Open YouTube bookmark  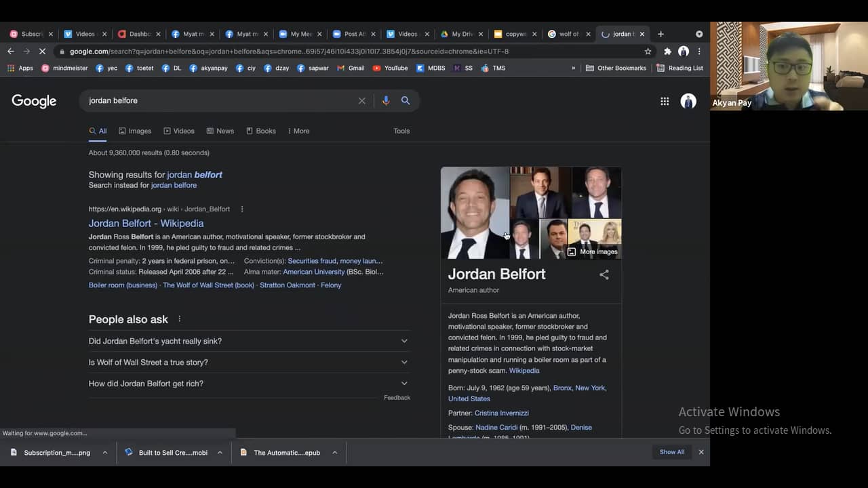pyautogui.click(x=391, y=68)
